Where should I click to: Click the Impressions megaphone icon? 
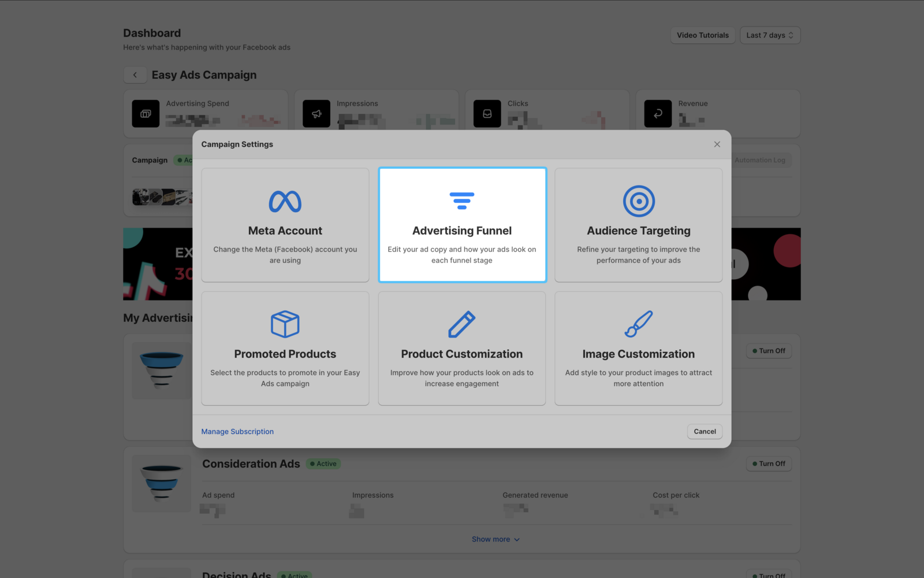pos(316,114)
